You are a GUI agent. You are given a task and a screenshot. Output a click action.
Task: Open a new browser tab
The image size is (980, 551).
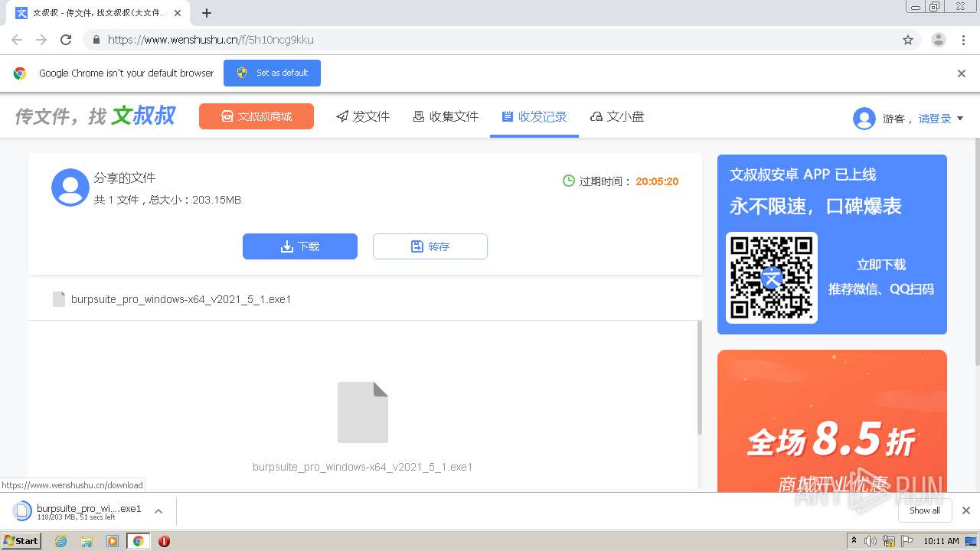coord(207,13)
